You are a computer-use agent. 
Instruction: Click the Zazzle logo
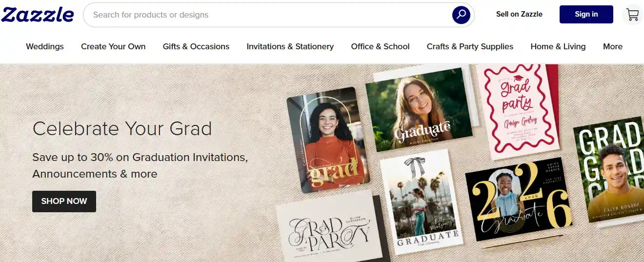point(38,15)
